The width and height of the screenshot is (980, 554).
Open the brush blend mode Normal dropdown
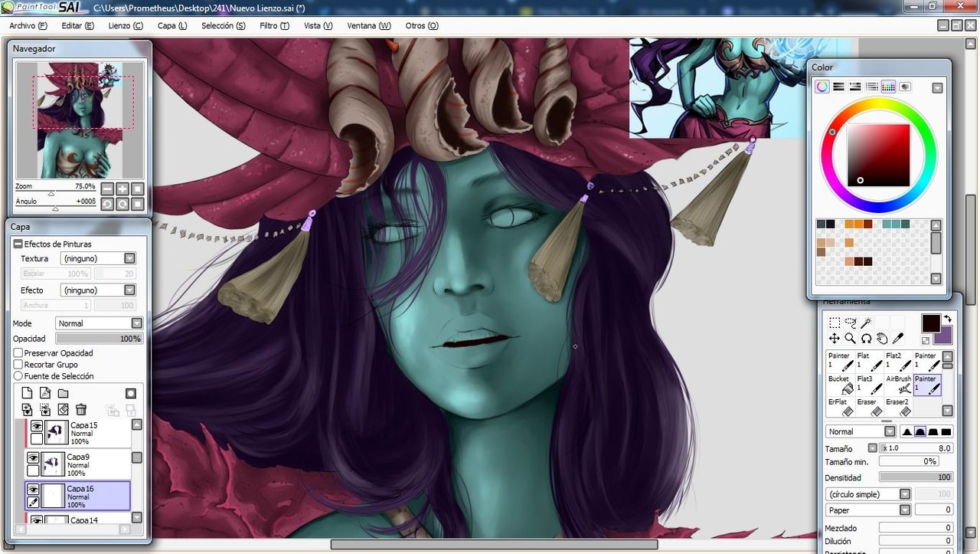point(861,431)
